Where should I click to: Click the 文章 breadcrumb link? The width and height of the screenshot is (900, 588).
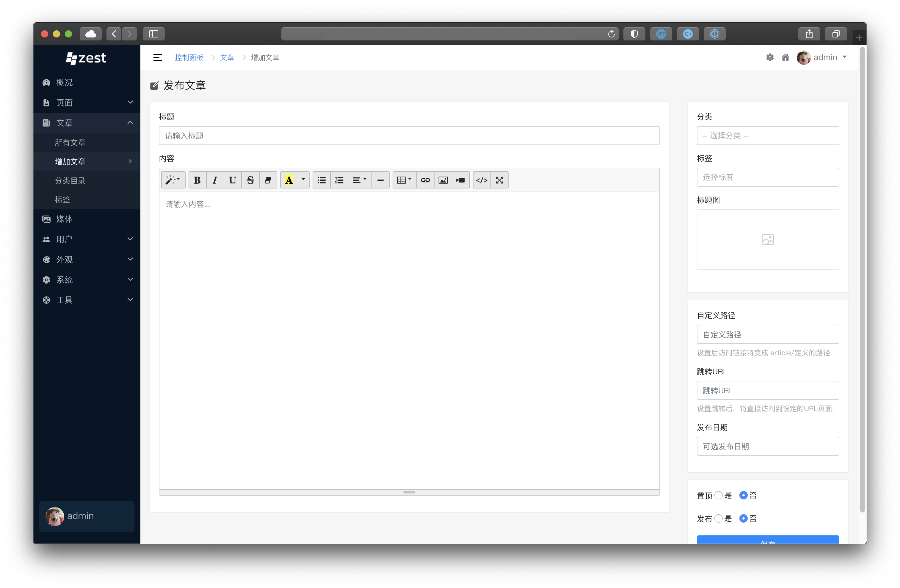227,57
